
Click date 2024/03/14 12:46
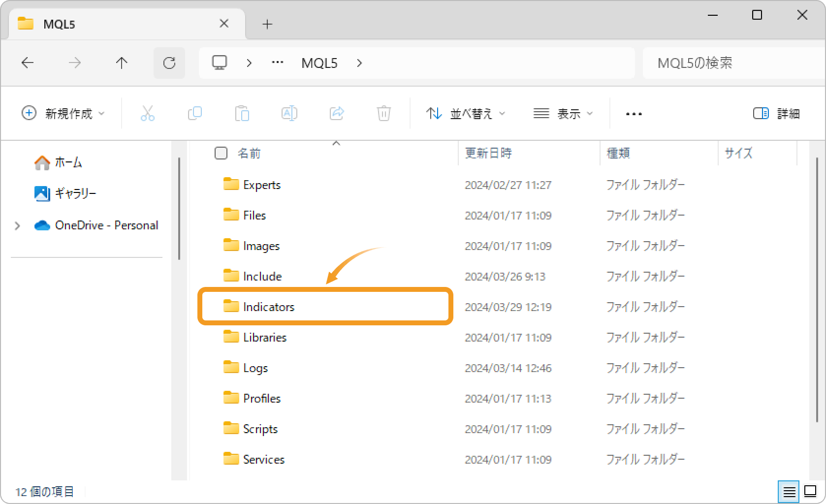tap(508, 368)
